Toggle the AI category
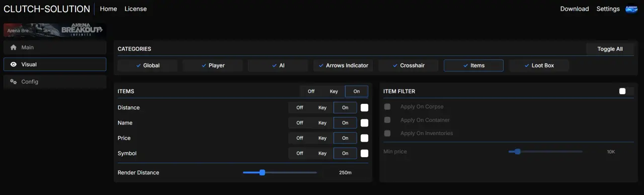 pos(278,66)
